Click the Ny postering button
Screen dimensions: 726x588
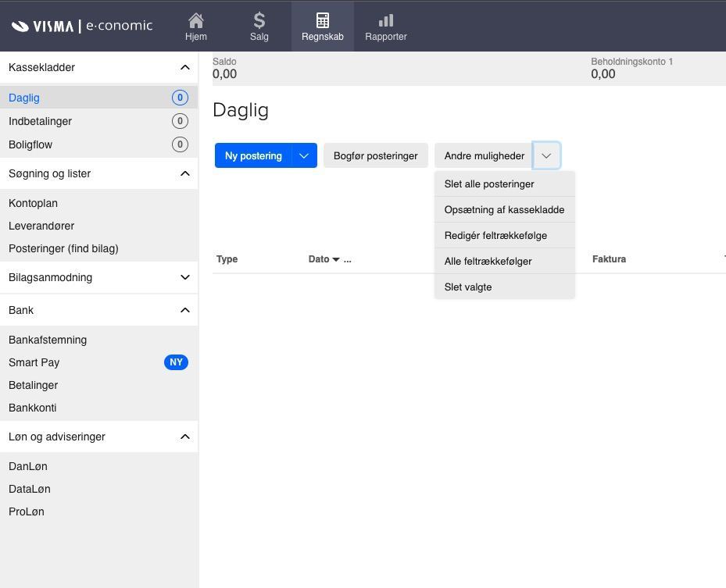click(x=253, y=155)
